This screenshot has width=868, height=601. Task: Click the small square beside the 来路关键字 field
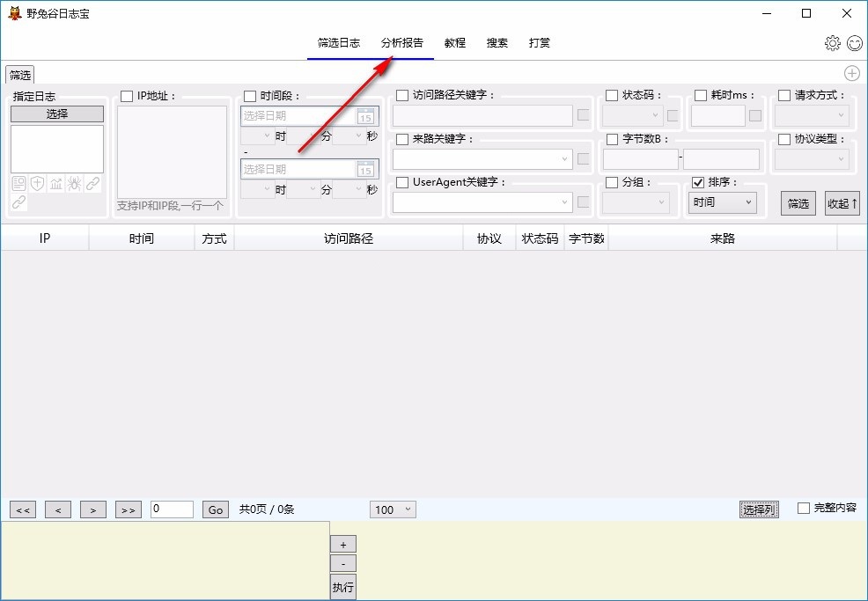coord(583,158)
